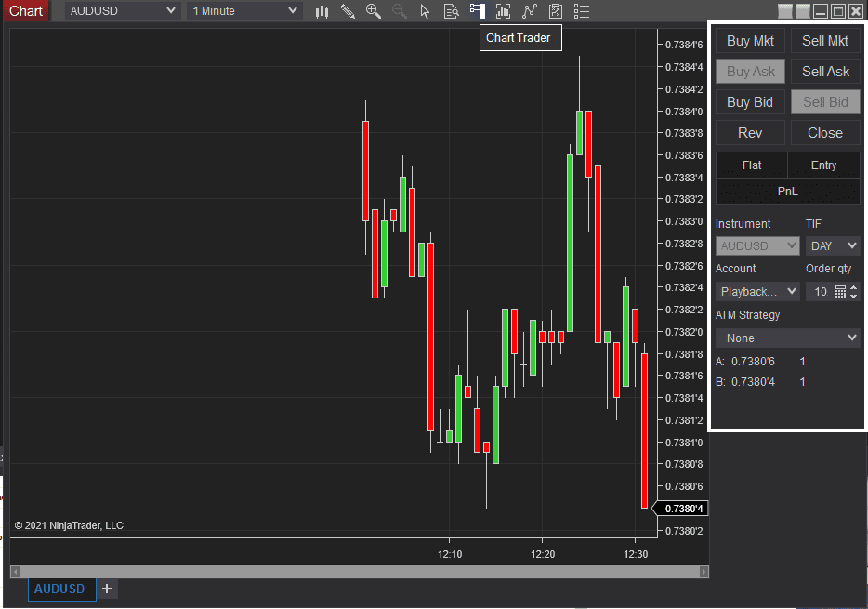
Task: Click the scrollbar left arrow
Action: click(x=16, y=572)
